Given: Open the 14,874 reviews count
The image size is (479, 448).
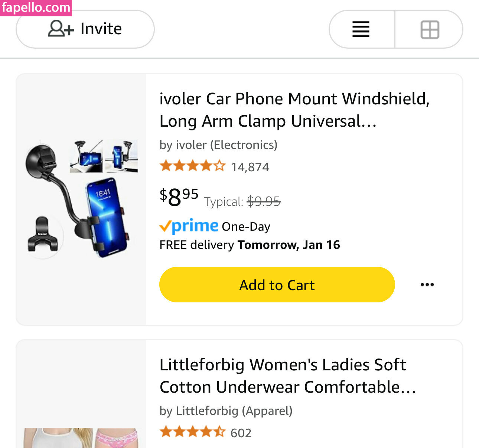Looking at the screenshot, I should (250, 167).
